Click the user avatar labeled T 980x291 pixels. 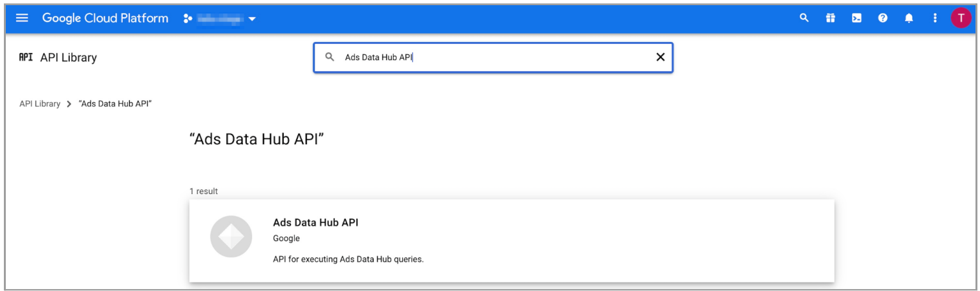click(961, 18)
